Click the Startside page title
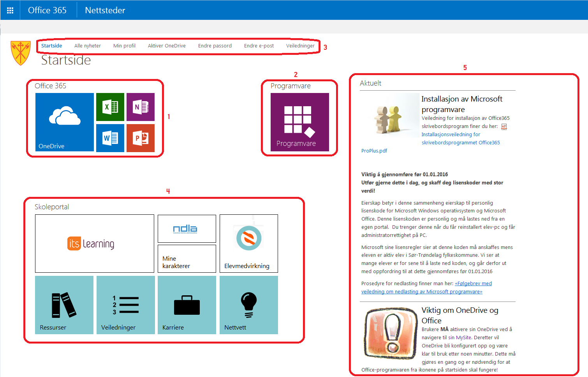 [x=66, y=60]
